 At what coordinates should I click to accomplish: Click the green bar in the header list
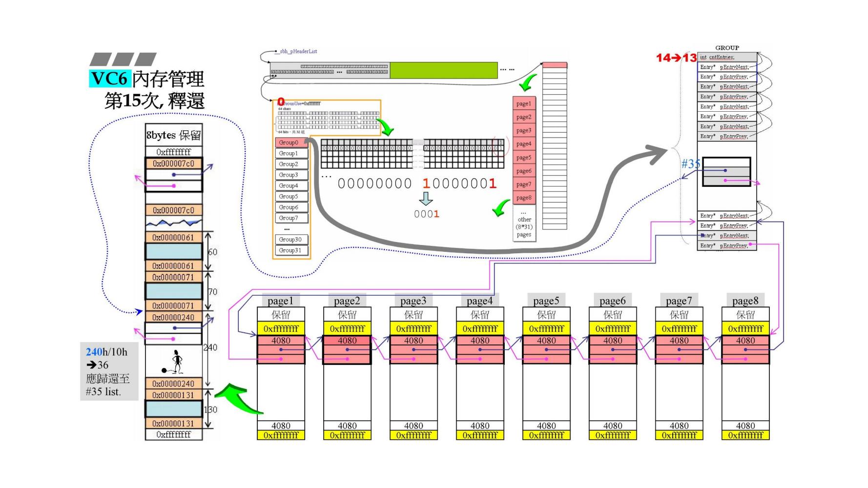444,70
